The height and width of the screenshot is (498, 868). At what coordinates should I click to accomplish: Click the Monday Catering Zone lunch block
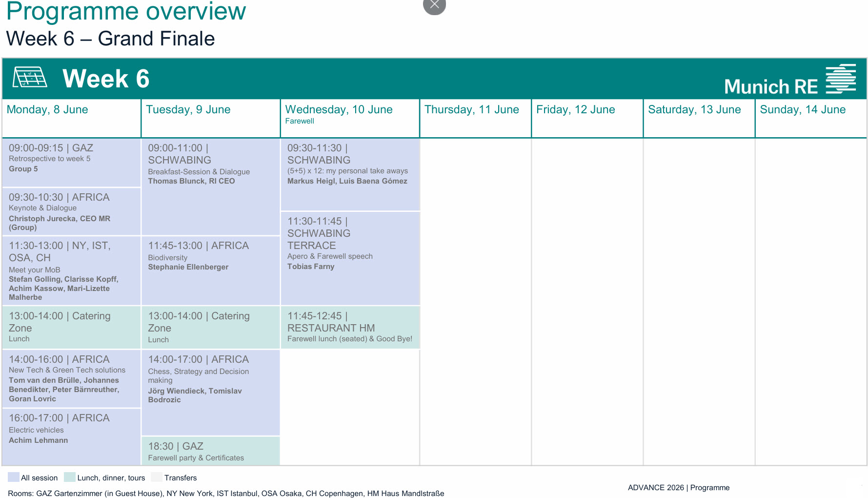pyautogui.click(x=71, y=327)
